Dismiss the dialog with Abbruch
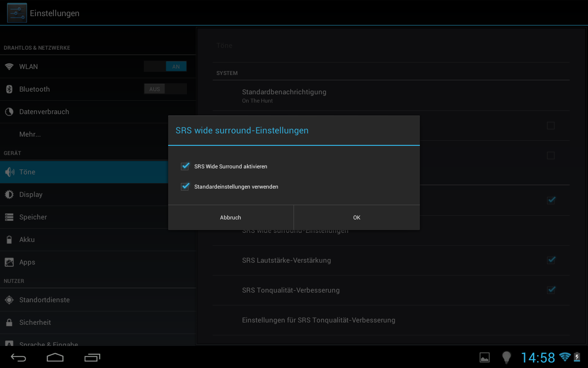 [231, 218]
